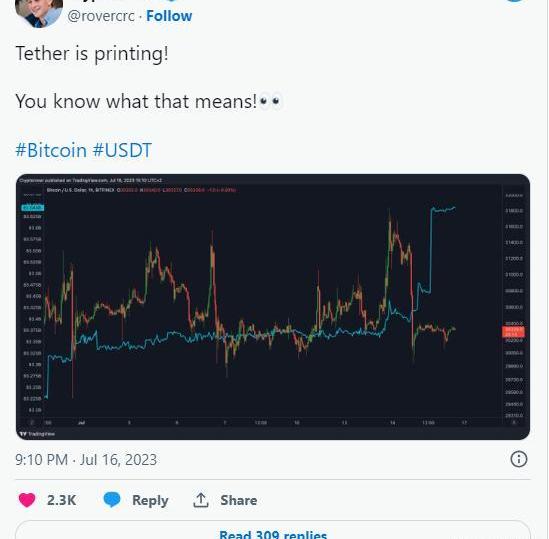Click the Reply text button
Screen dimensions: 549x539
[x=150, y=500]
